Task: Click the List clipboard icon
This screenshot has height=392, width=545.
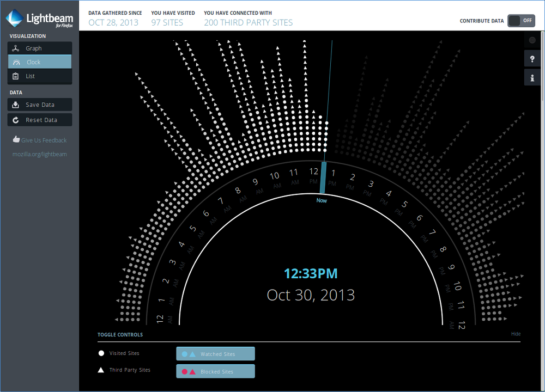Action: 16,76
